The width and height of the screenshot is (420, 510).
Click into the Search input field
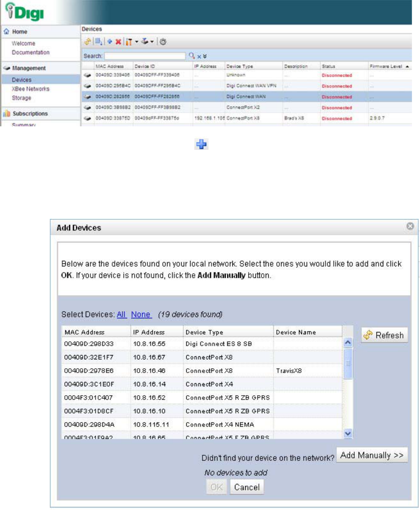click(145, 56)
